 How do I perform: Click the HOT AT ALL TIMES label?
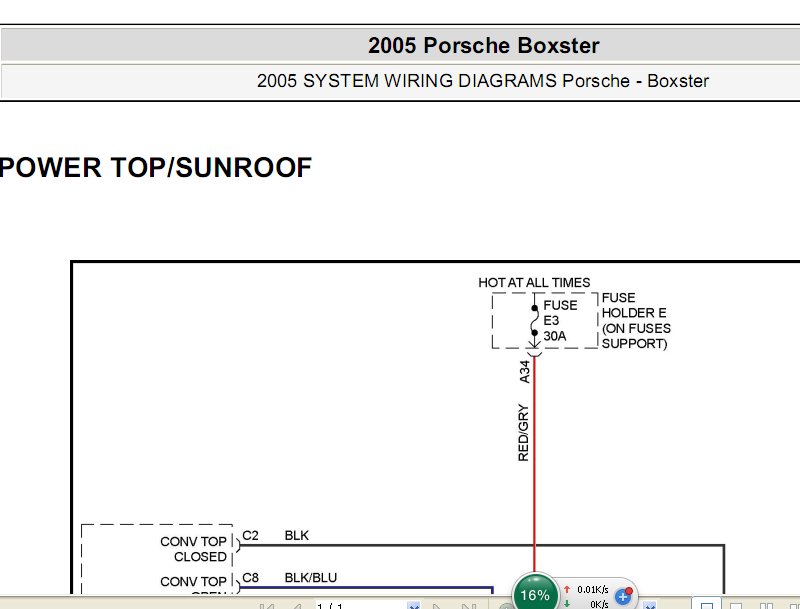pos(534,283)
